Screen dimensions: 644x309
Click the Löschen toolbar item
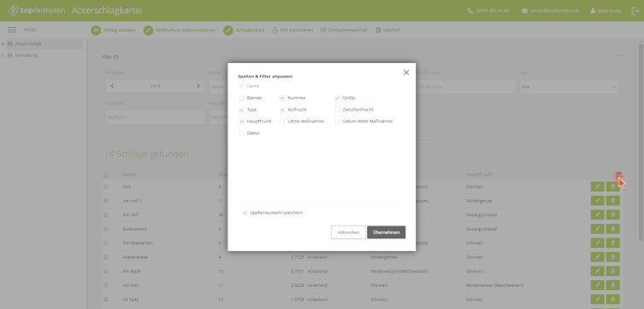[x=388, y=31]
